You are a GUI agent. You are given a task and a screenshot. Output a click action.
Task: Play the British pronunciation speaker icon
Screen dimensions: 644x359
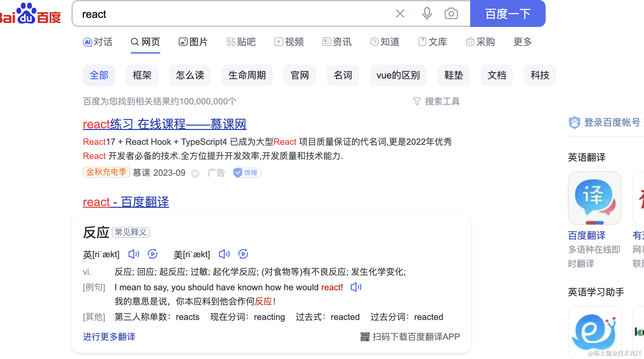tap(133, 254)
